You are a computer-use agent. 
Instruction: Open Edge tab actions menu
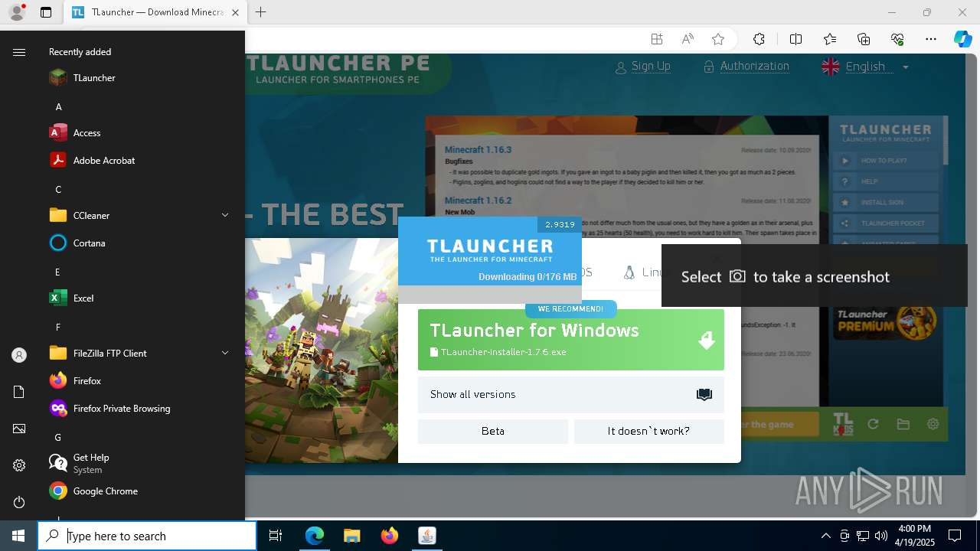(x=46, y=12)
